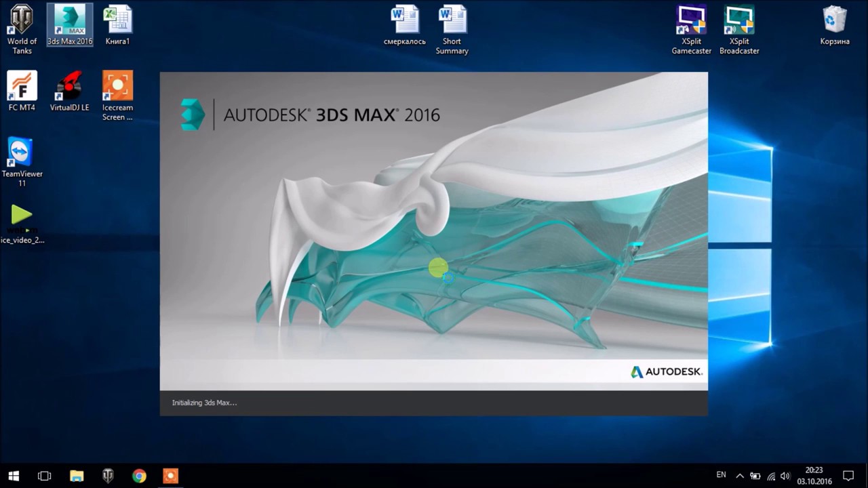Select the VirtualDJ LE desktop shortcut

pyautogui.click(x=69, y=91)
